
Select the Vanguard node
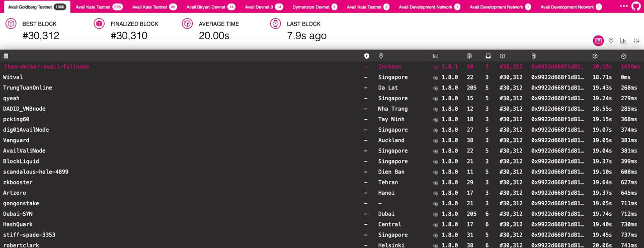[322, 140]
